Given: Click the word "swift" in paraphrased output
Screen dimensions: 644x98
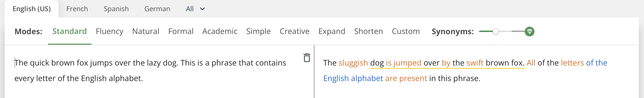Looking at the screenshot, I should pyautogui.click(x=475, y=63).
